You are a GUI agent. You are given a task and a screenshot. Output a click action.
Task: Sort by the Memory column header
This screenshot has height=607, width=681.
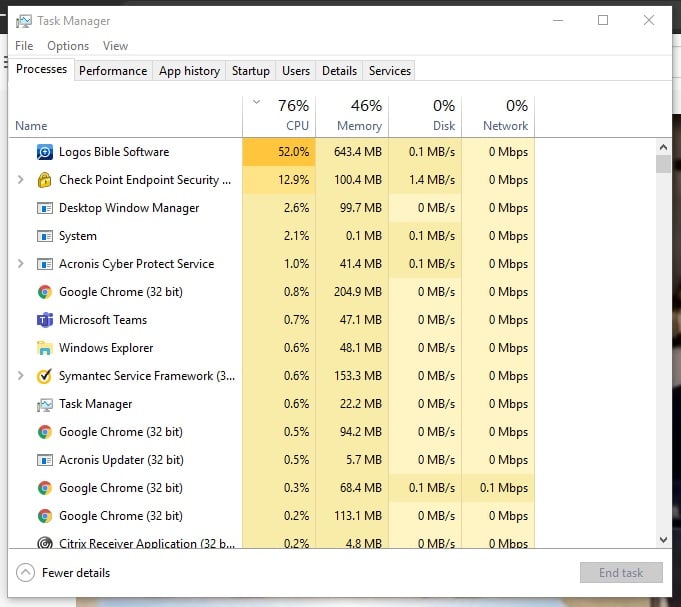coord(352,116)
